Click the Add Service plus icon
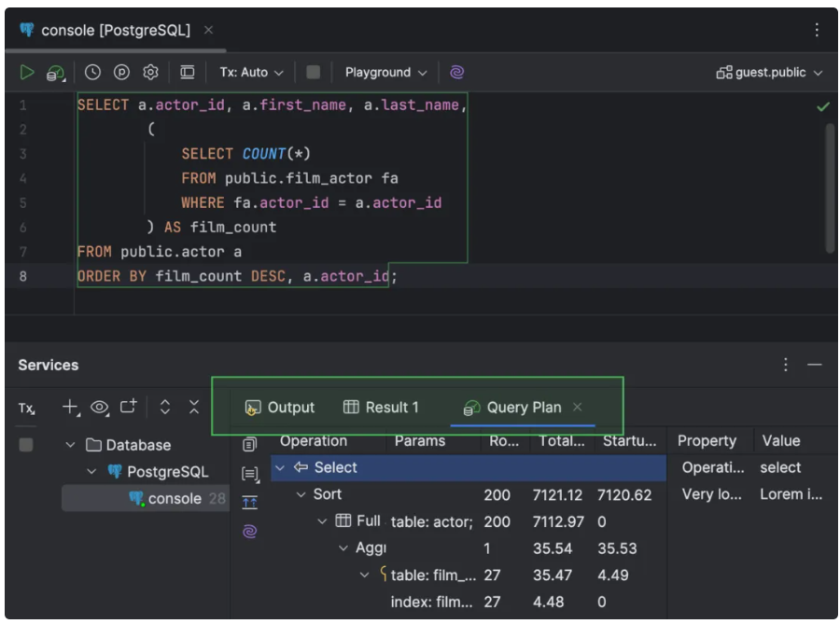Image resolution: width=840 pixels, height=624 pixels. click(x=71, y=407)
